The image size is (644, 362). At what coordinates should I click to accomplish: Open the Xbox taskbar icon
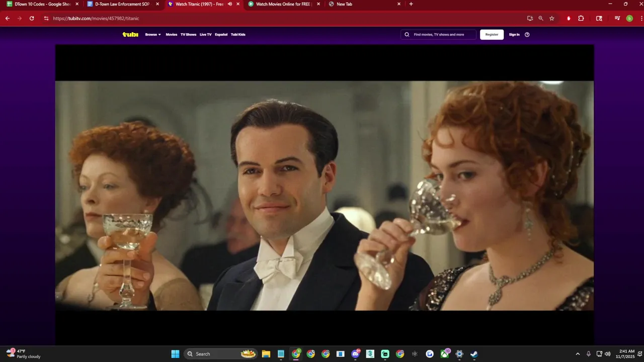tap(445, 354)
